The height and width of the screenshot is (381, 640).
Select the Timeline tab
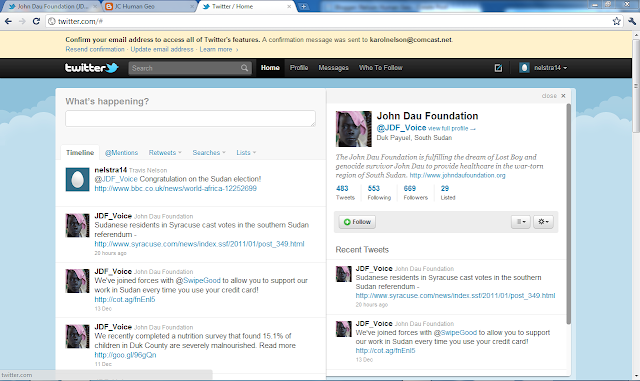click(x=80, y=152)
